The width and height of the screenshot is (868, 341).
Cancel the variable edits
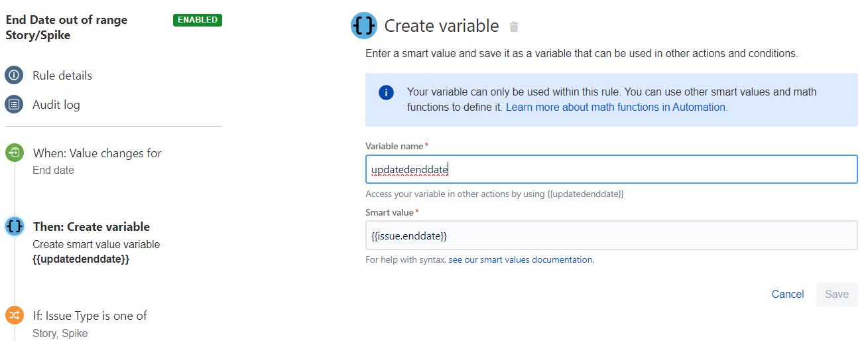pyautogui.click(x=788, y=294)
